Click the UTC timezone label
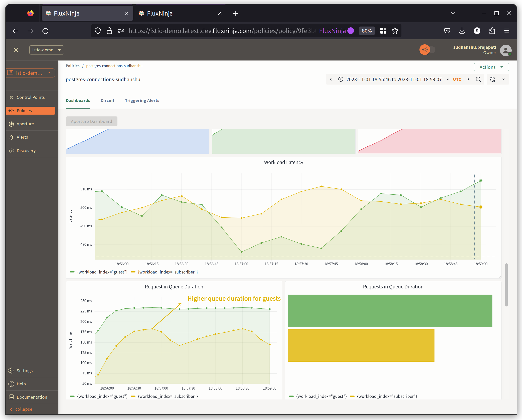 (x=457, y=79)
